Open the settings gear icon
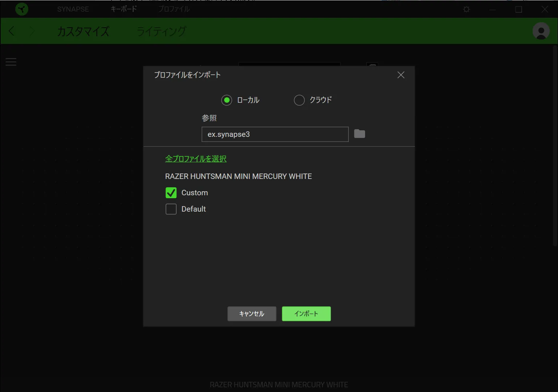 (x=466, y=9)
